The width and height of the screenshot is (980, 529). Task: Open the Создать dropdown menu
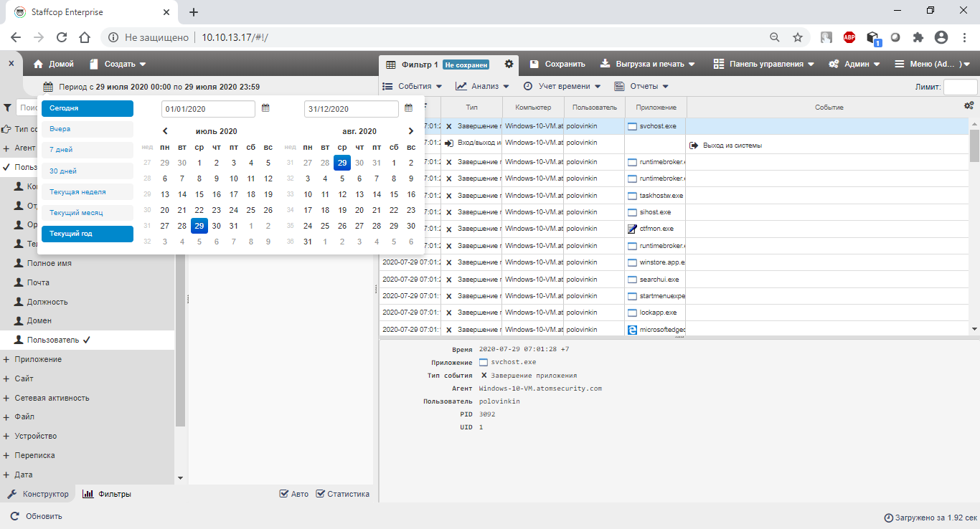(x=118, y=64)
